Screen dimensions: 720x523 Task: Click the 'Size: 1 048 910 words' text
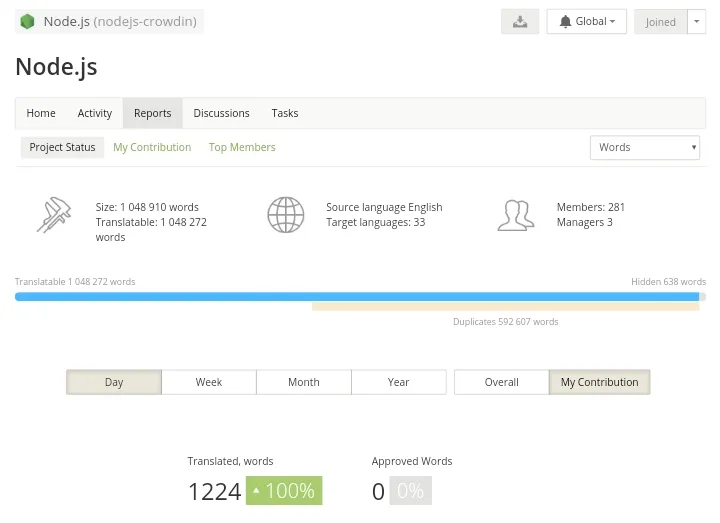[x=147, y=207]
